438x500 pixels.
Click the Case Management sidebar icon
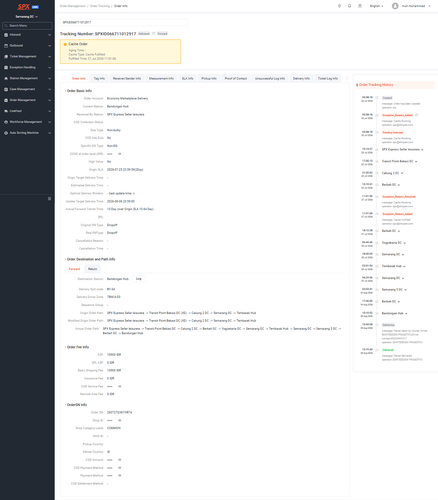point(6,89)
